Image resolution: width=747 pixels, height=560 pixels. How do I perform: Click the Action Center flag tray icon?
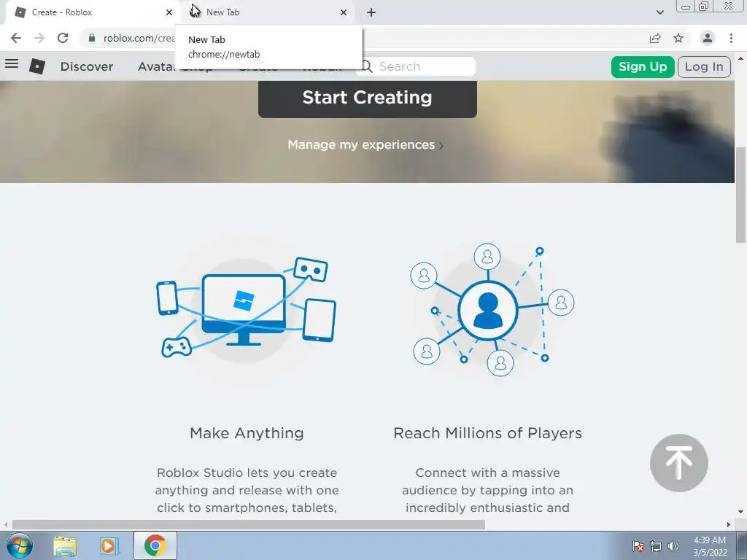click(x=638, y=546)
